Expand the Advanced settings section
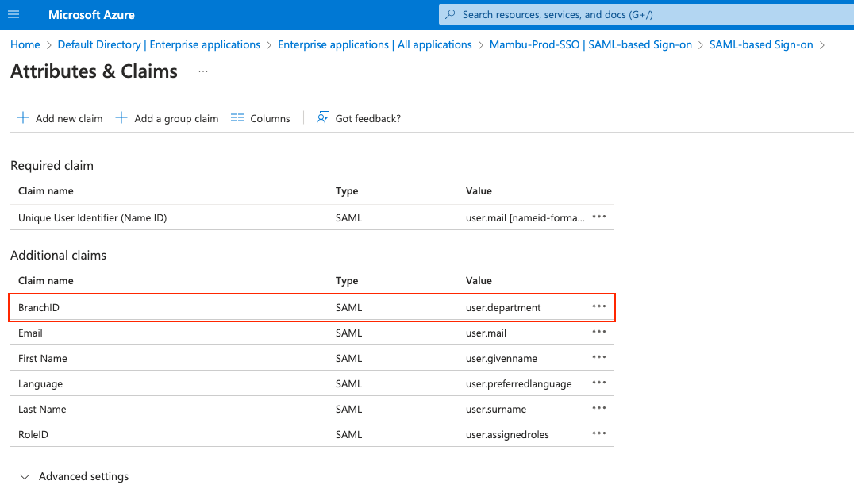 click(x=74, y=476)
